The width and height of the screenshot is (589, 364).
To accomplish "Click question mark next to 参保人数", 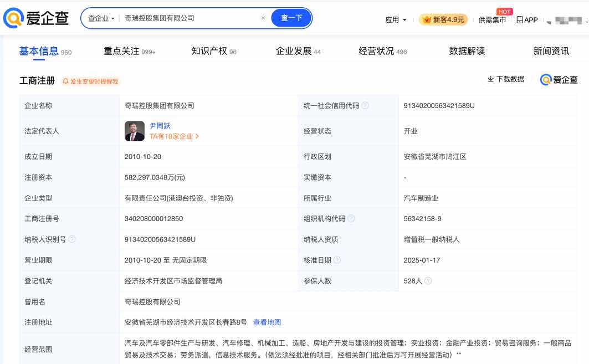I will (x=427, y=280).
